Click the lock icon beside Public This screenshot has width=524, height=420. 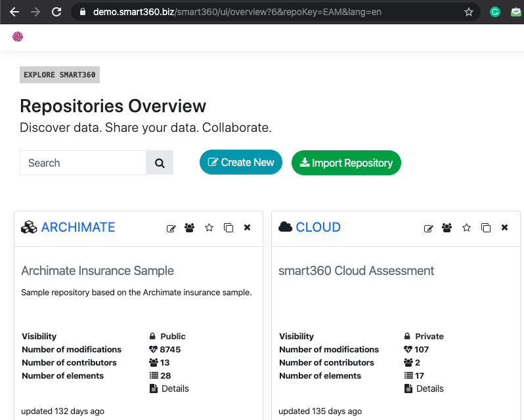pos(152,336)
